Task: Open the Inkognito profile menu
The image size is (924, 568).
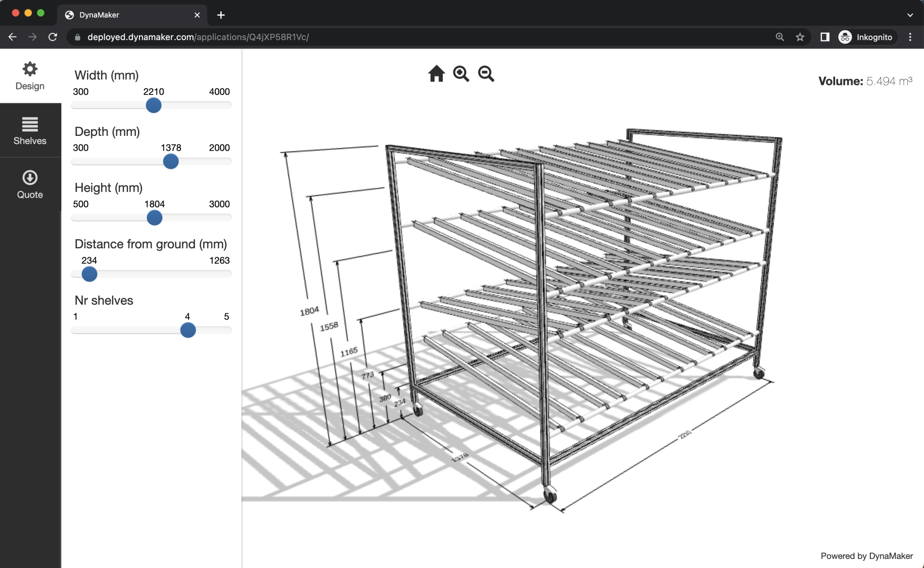Action: (x=865, y=37)
